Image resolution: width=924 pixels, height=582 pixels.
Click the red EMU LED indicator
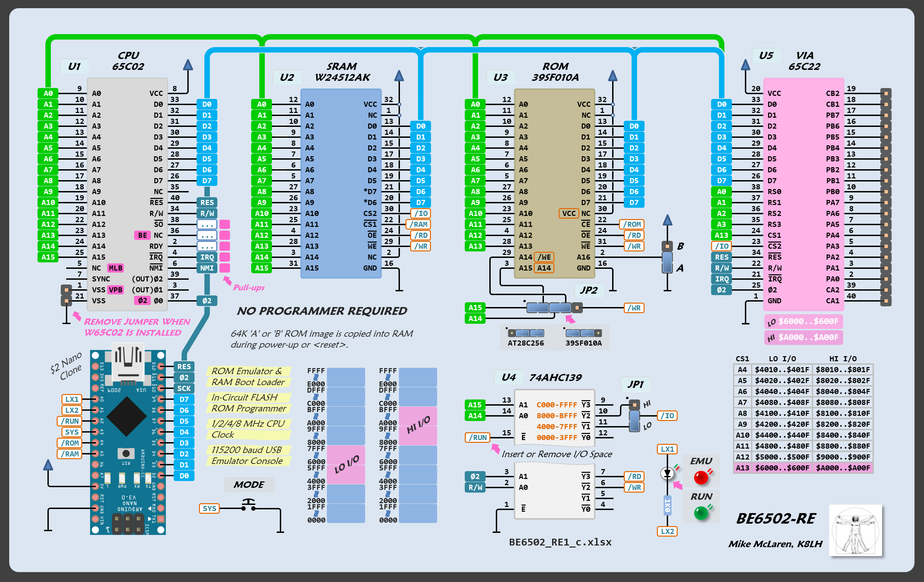[701, 477]
